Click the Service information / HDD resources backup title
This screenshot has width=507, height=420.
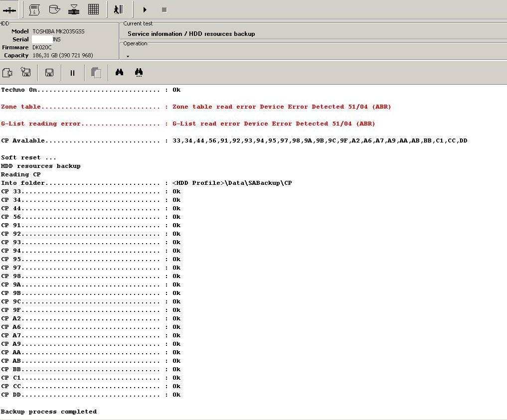[x=191, y=34]
